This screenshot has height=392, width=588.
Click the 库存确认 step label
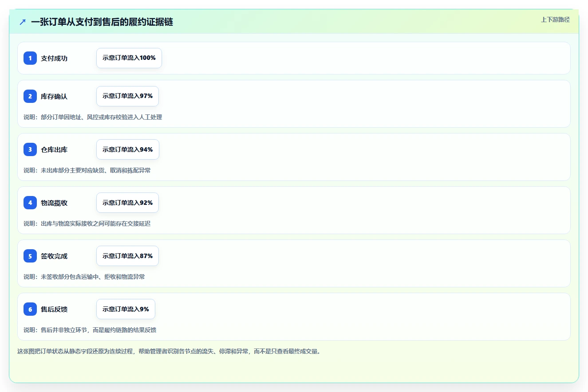(54, 96)
